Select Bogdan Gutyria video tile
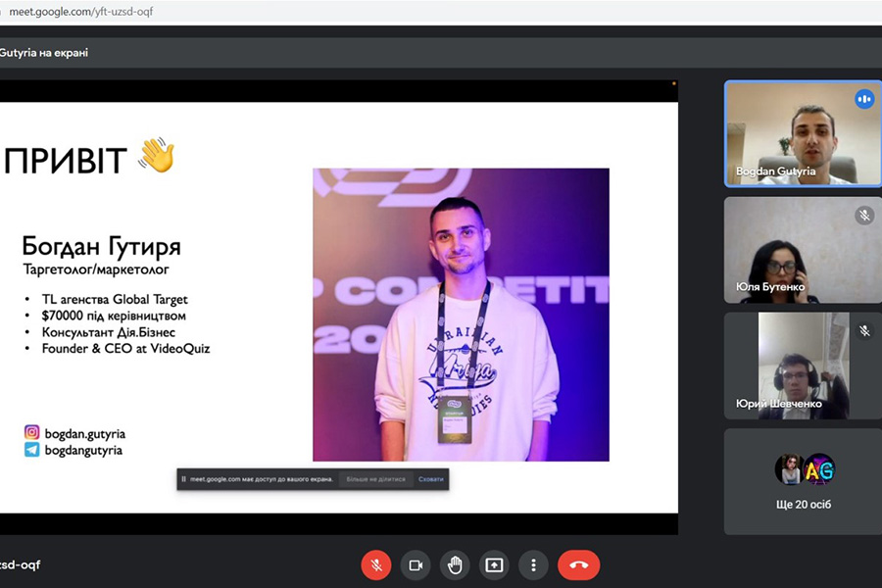The width and height of the screenshot is (882, 588). pos(803,133)
